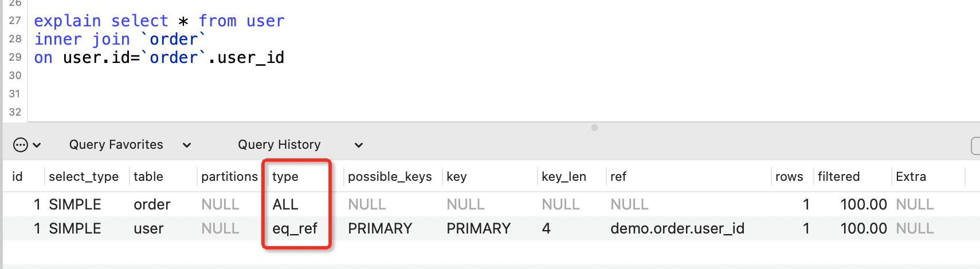Viewport: 980px width, 269px height.
Task: Click the key_len column header
Action: [x=564, y=176]
